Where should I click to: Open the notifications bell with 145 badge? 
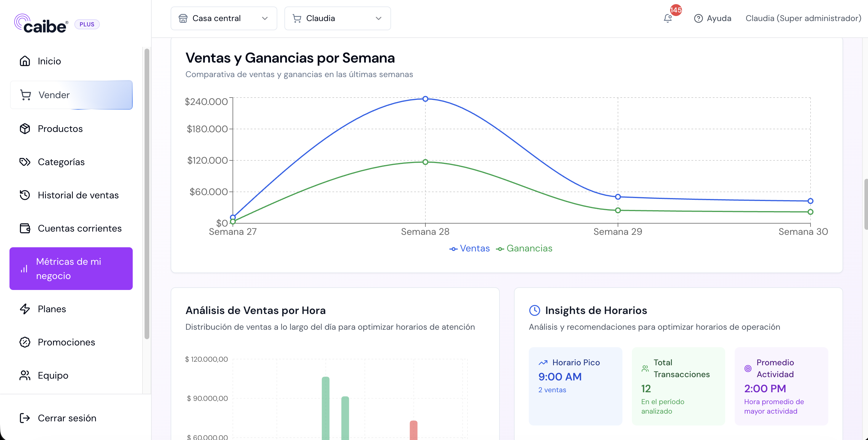[668, 18]
